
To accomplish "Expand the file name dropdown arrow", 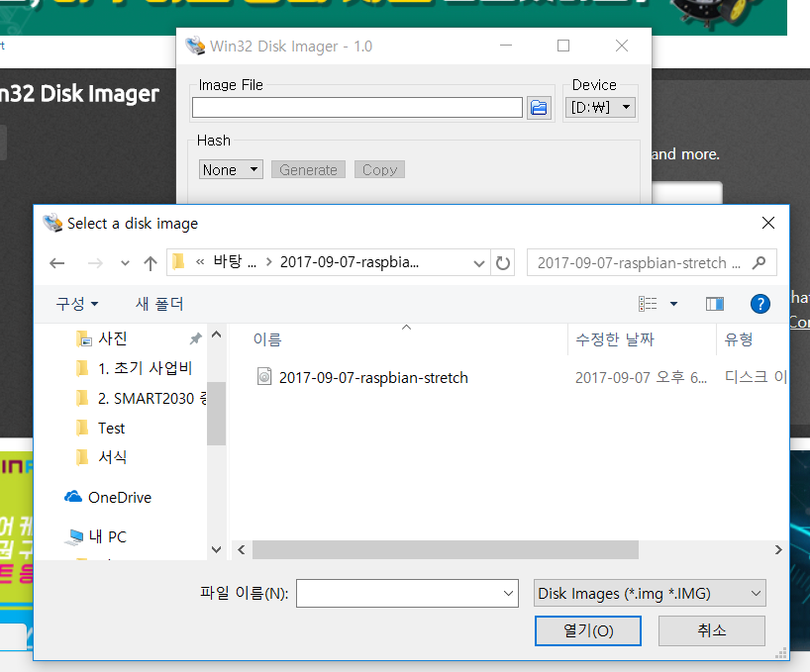I will (509, 594).
